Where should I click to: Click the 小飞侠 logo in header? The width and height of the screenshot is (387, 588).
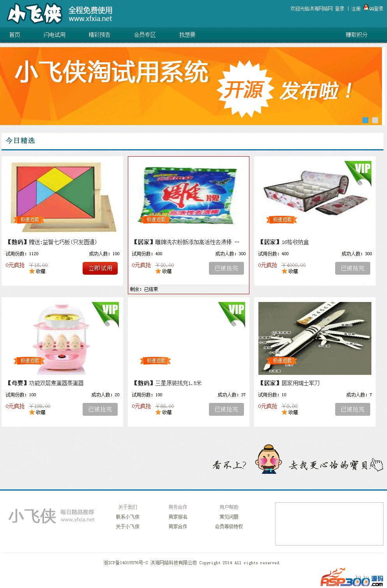pyautogui.click(x=35, y=13)
